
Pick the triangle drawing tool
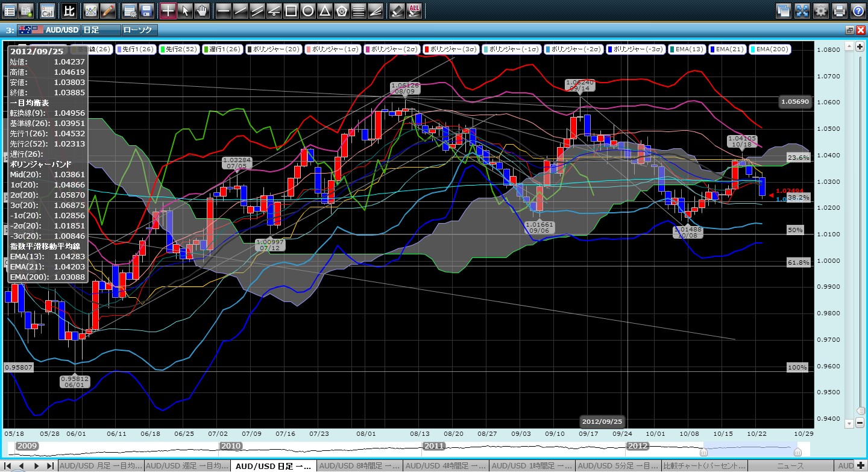tap(324, 10)
